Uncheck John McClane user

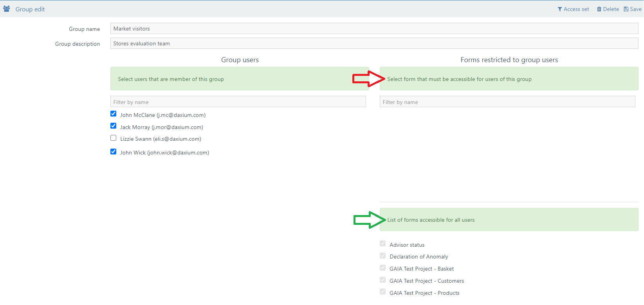pyautogui.click(x=114, y=114)
